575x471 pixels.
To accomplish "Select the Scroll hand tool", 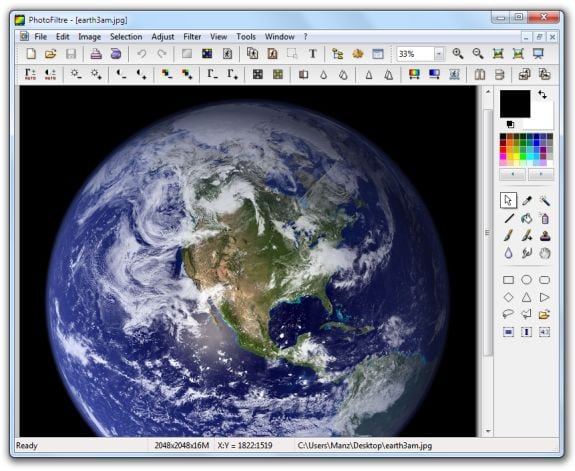I will 545,253.
